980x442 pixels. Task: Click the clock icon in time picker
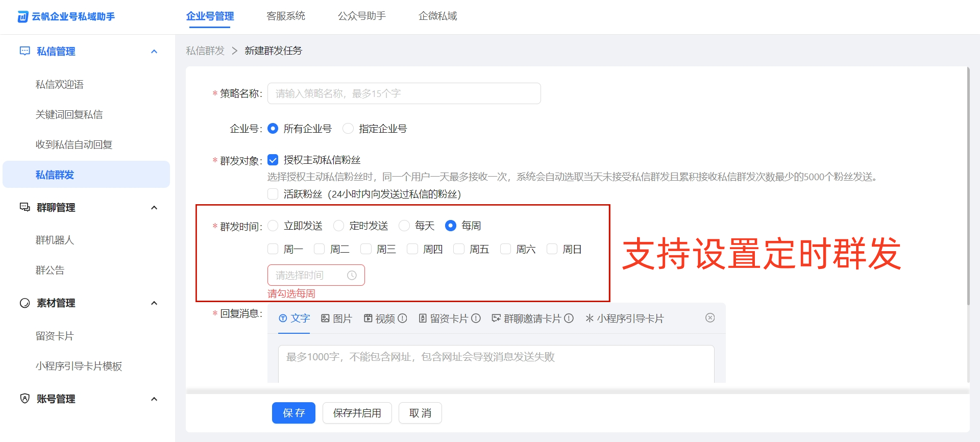click(352, 275)
